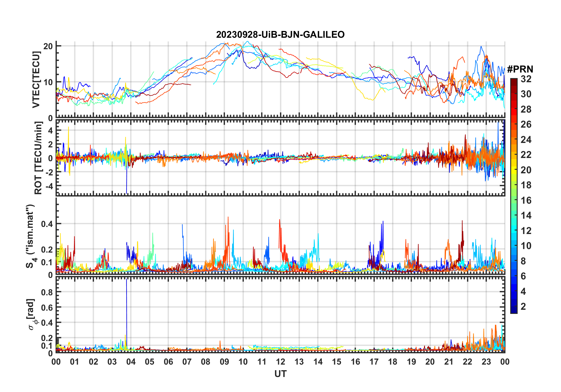Click the x-axis hour label 07
This screenshot has width=561, height=392.
tap(187, 362)
